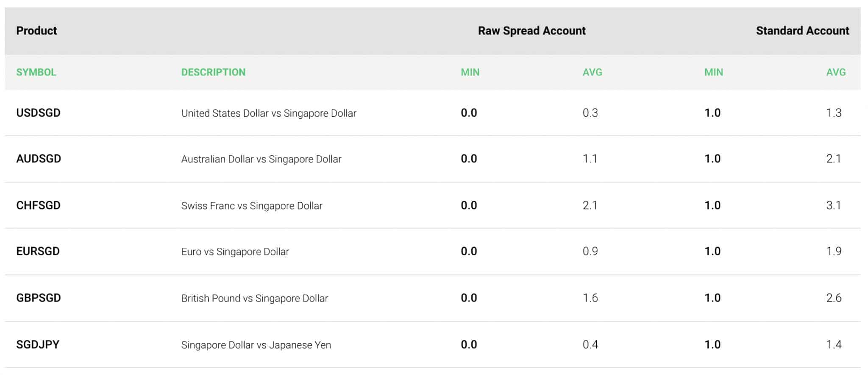Screen dimensions: 868x375
Task: Click the SYMBOL column header
Action: point(36,72)
